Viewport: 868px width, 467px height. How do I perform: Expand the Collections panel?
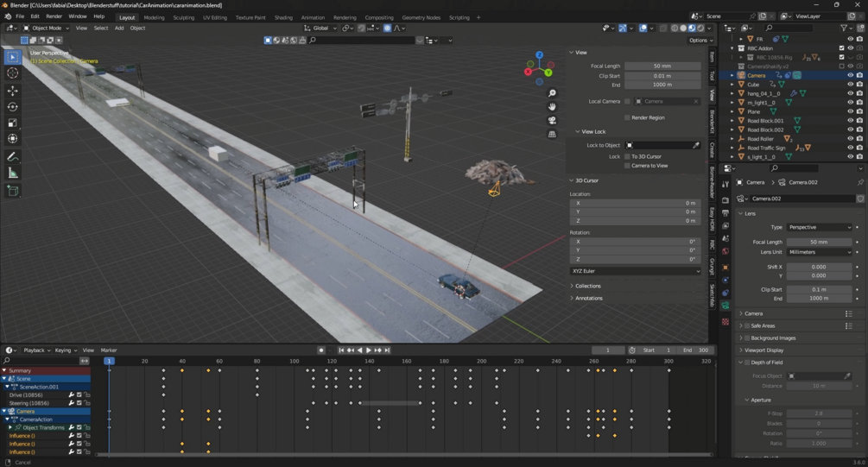click(587, 286)
